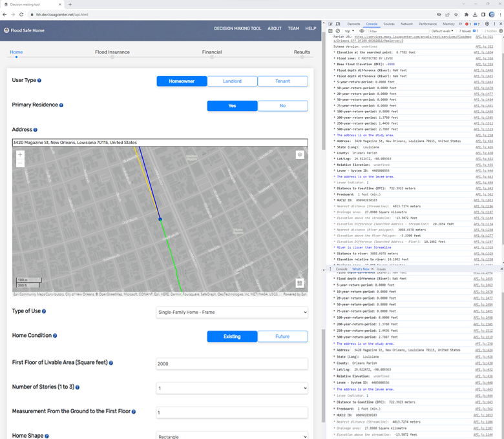The image size is (504, 439).
Task: Select the Tenant user type
Action: point(282,81)
